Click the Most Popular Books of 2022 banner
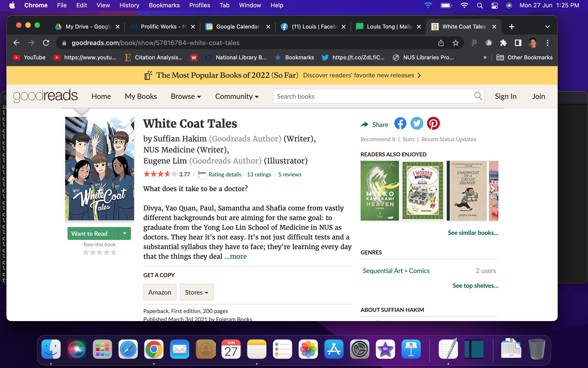Image resolution: width=588 pixels, height=368 pixels. pos(282,75)
